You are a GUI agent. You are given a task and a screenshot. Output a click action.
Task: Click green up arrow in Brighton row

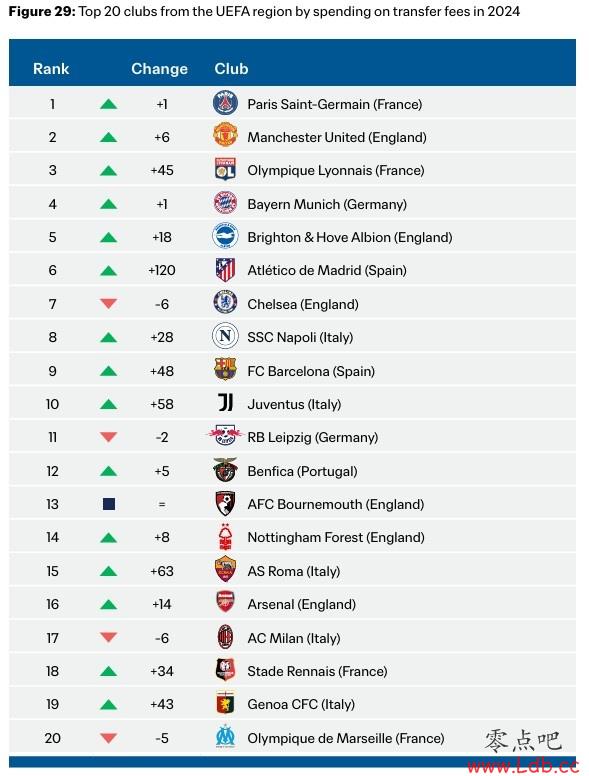click(x=108, y=237)
